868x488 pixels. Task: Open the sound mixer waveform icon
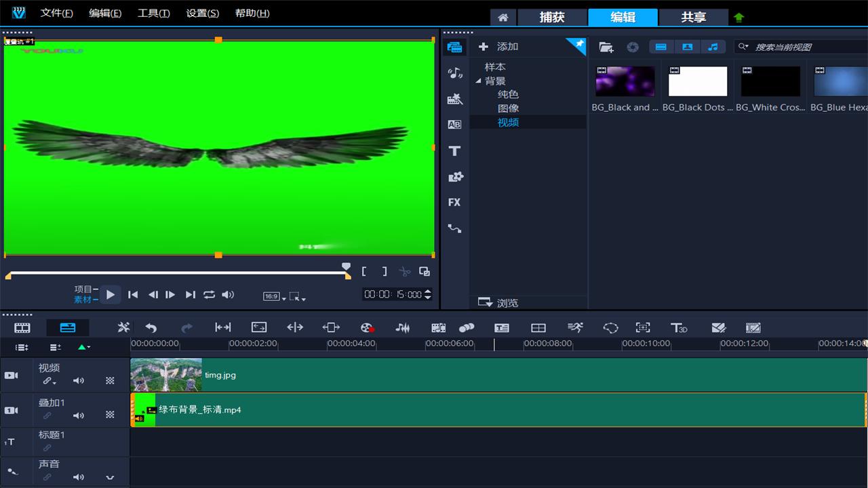click(403, 328)
